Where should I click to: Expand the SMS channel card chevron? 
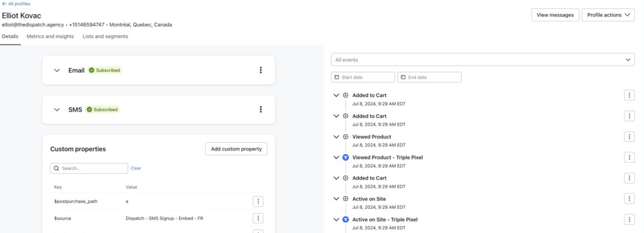(x=57, y=110)
